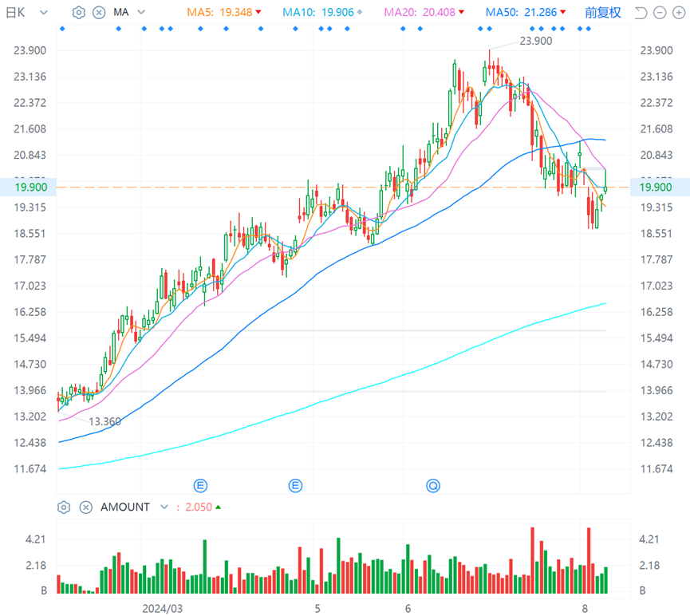Open MA indicator settings gear
690x616 pixels.
tap(79, 12)
